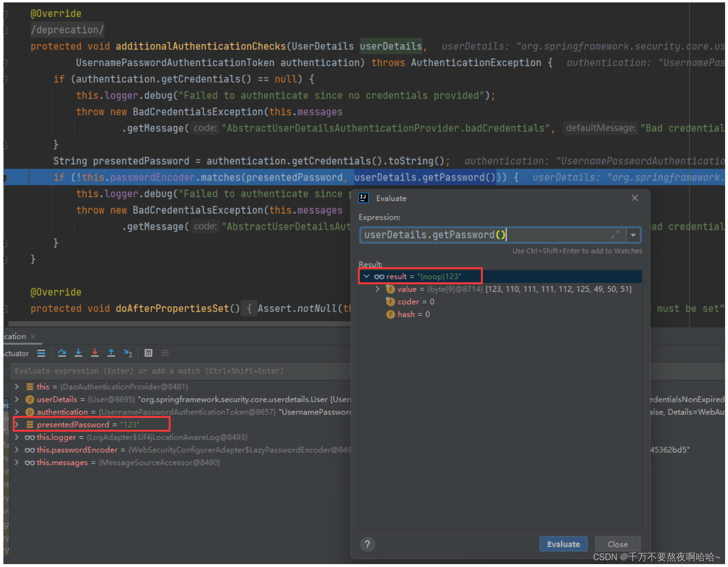The image size is (728, 567).
Task: Click the Step Over debugger icon
Action: (62, 353)
